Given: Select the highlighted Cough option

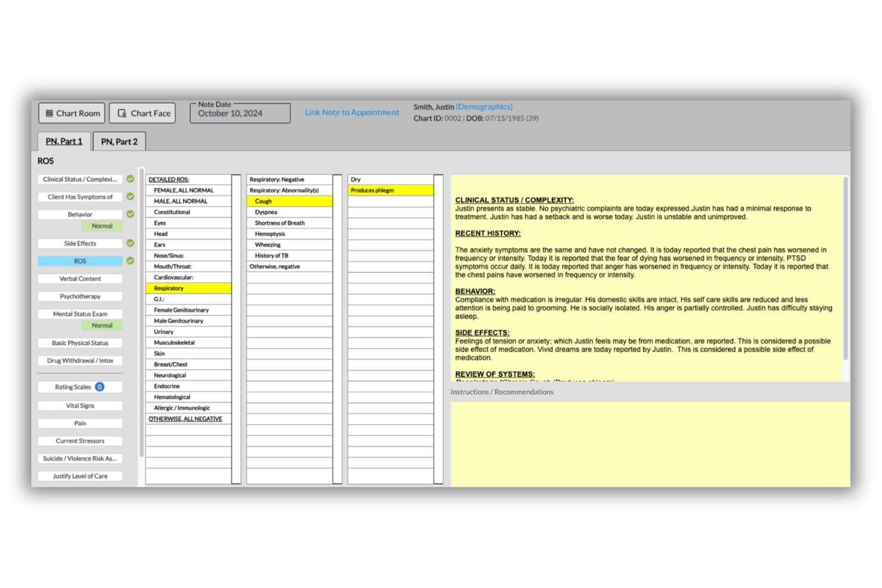Looking at the screenshot, I should (290, 201).
